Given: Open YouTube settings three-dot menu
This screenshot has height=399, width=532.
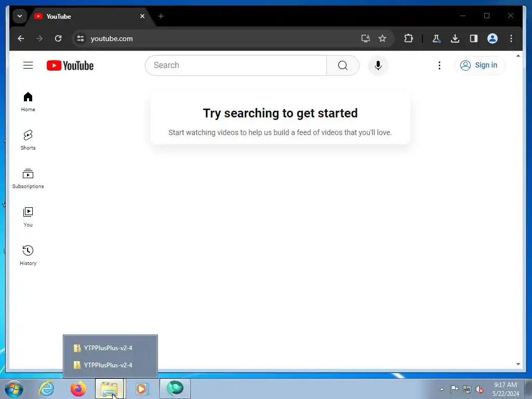Looking at the screenshot, I should (440, 65).
